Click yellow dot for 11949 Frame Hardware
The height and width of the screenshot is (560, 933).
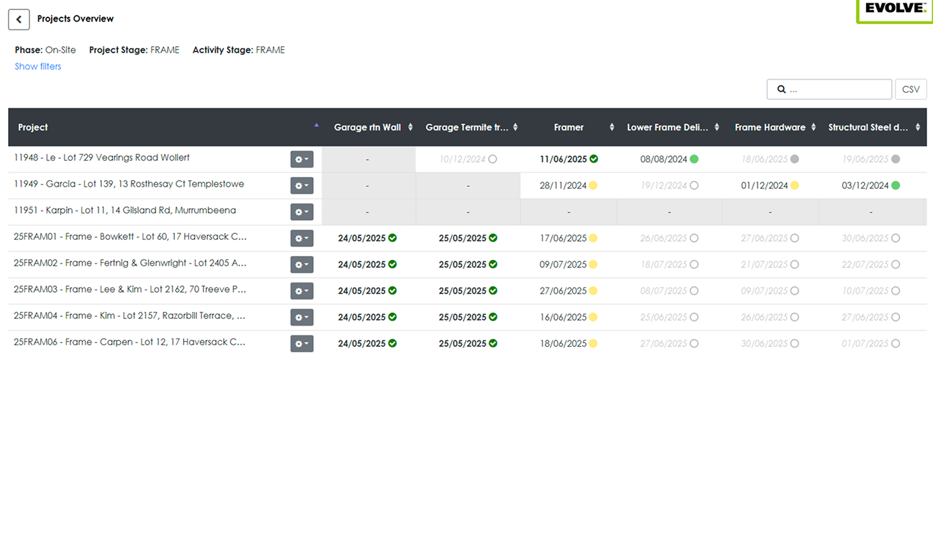[794, 186]
